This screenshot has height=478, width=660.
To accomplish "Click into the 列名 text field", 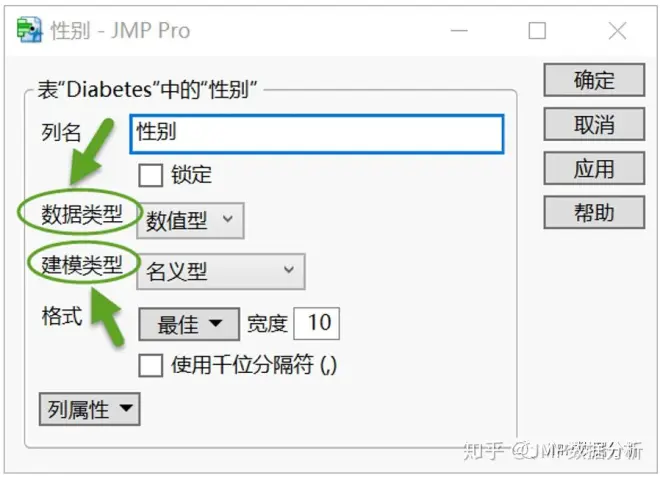I will [317, 133].
